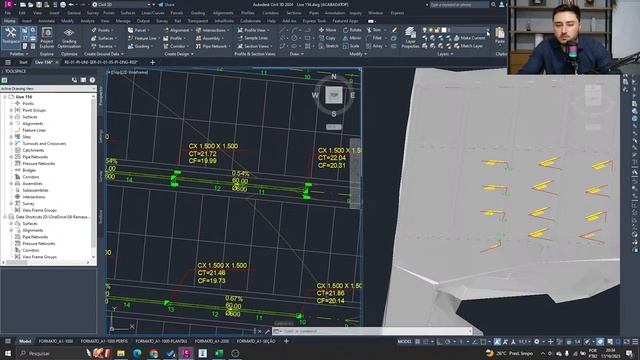Open the Grading menu in menu bar
This screenshot has width=640, height=360.
198,13
